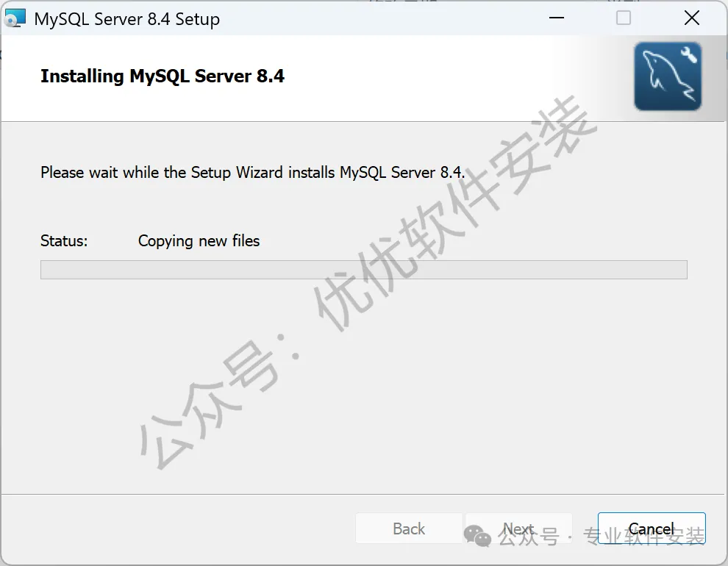This screenshot has height=566, width=728.
Task: Click the 专业软件安装 watermark text at the bottom
Action: pyautogui.click(x=644, y=536)
